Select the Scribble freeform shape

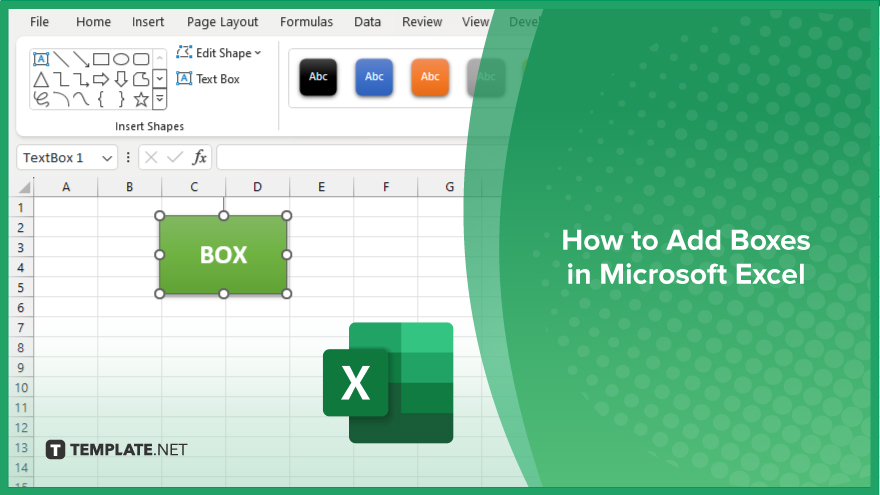(41, 99)
